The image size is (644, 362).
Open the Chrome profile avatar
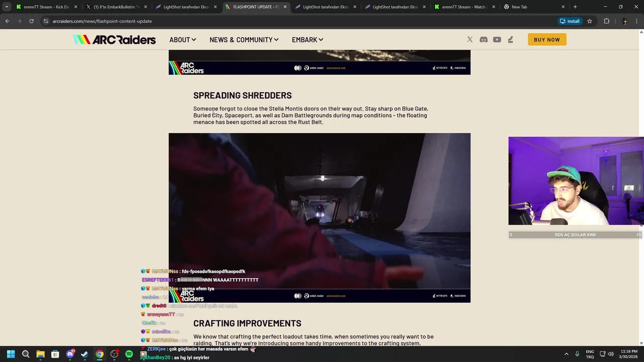pos(624,21)
